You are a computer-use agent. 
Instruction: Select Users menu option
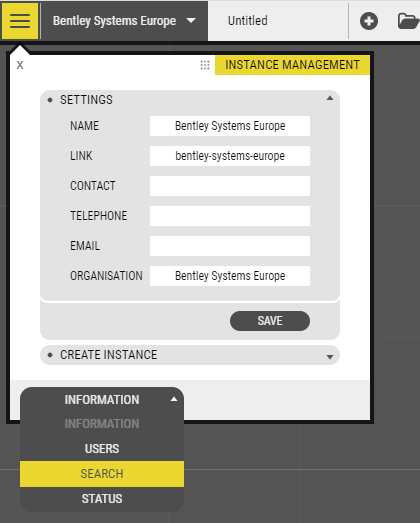102,449
